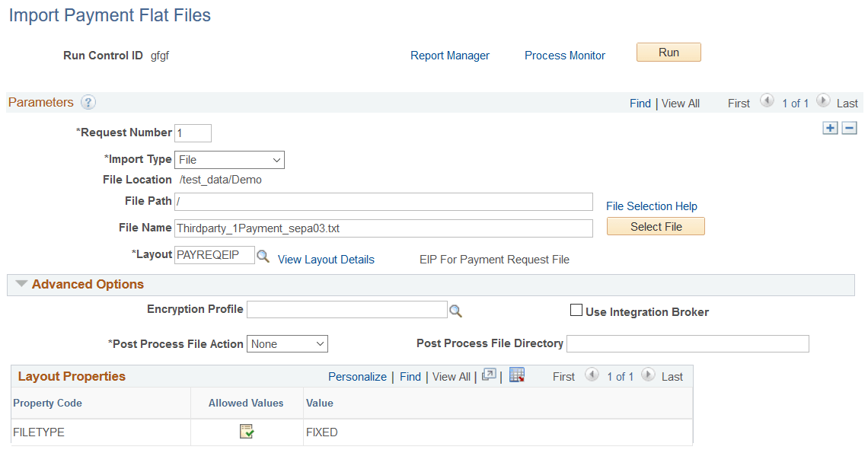Click the File Name input field
Viewport: 868px width, 453px height.
tap(381, 228)
